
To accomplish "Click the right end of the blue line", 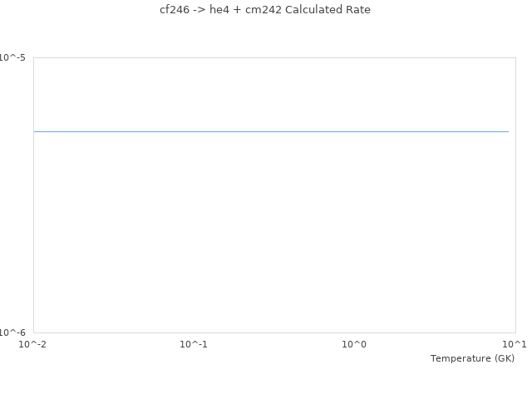I will 507,131.
